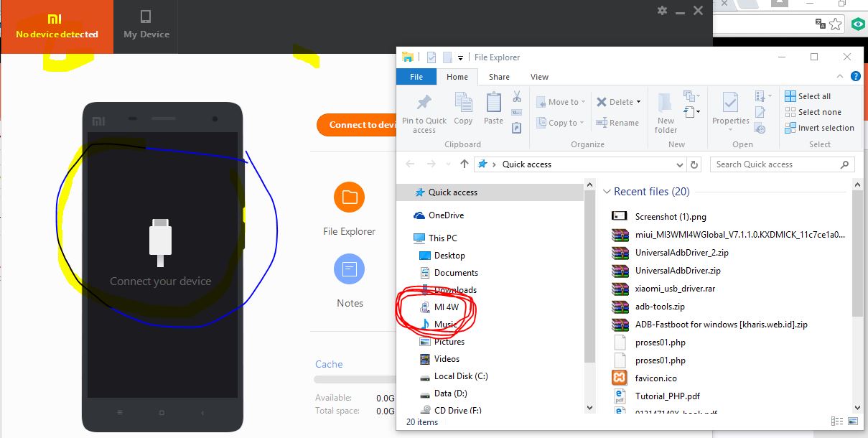Open Desktop in navigation pane
This screenshot has width=868, height=438.
click(442, 256)
